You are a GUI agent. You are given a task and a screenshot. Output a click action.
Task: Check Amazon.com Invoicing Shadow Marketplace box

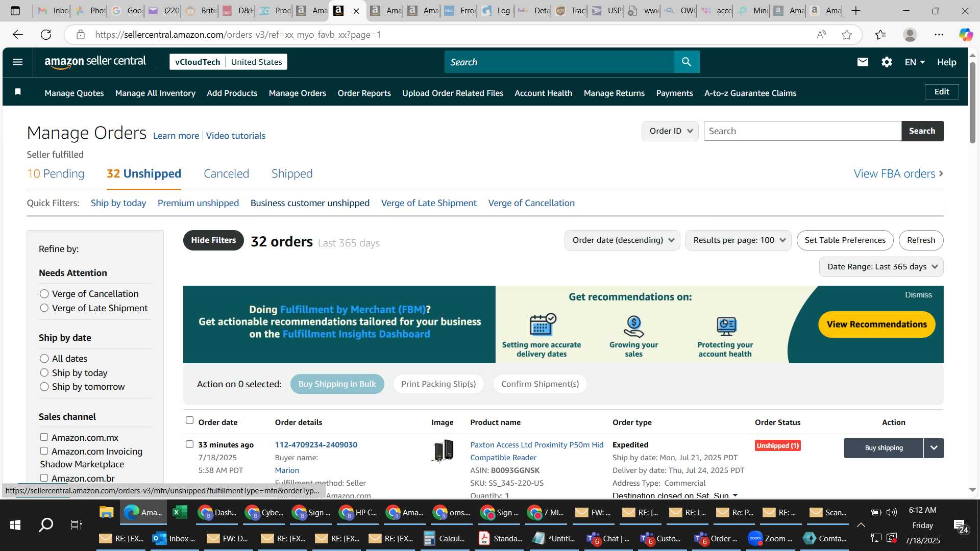click(x=44, y=451)
